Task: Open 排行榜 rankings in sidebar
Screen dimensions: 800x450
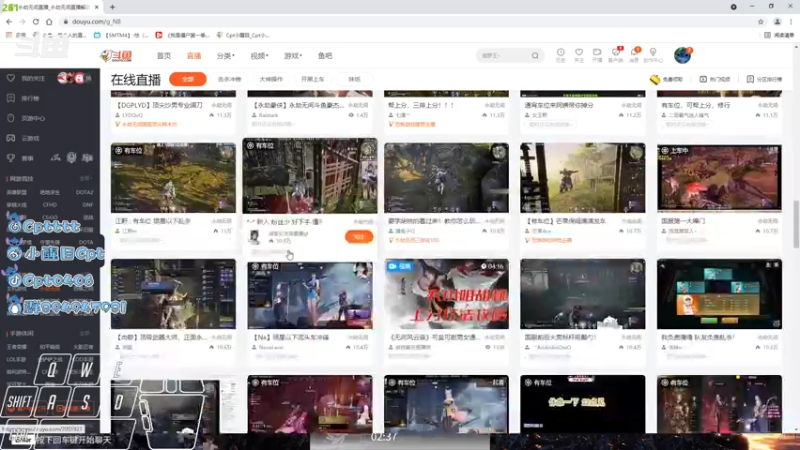Action: [x=24, y=98]
